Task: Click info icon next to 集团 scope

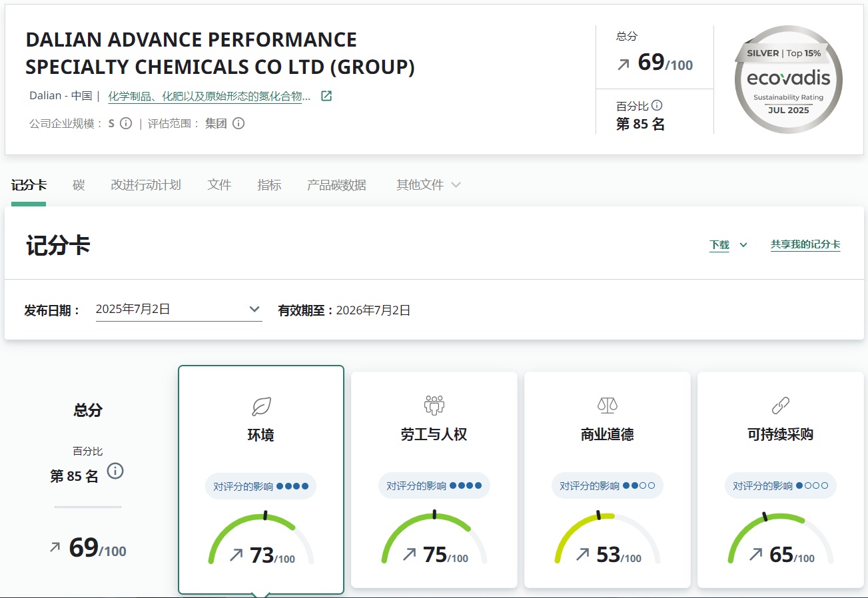Action: [238, 123]
